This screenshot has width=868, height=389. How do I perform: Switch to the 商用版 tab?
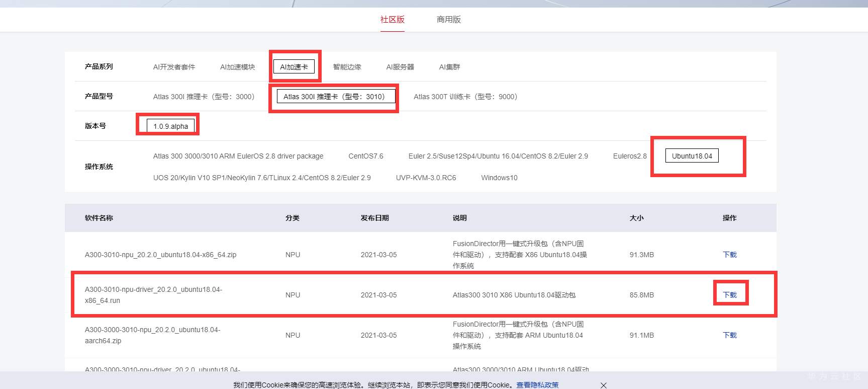tap(449, 20)
